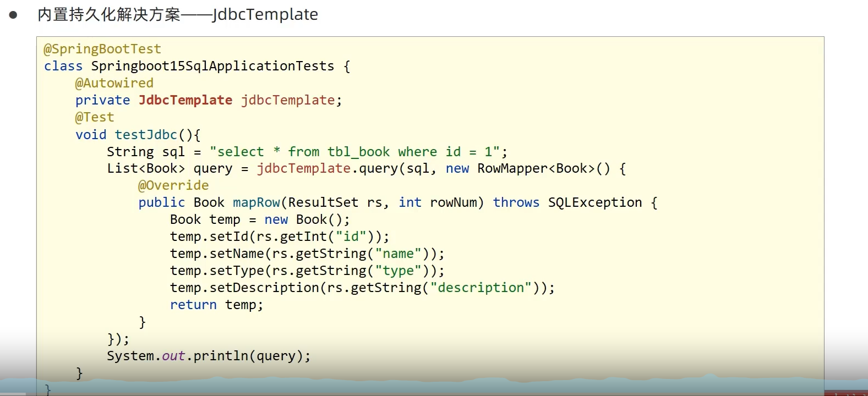Click the "void" keyword
The image size is (868, 396).
(x=91, y=134)
